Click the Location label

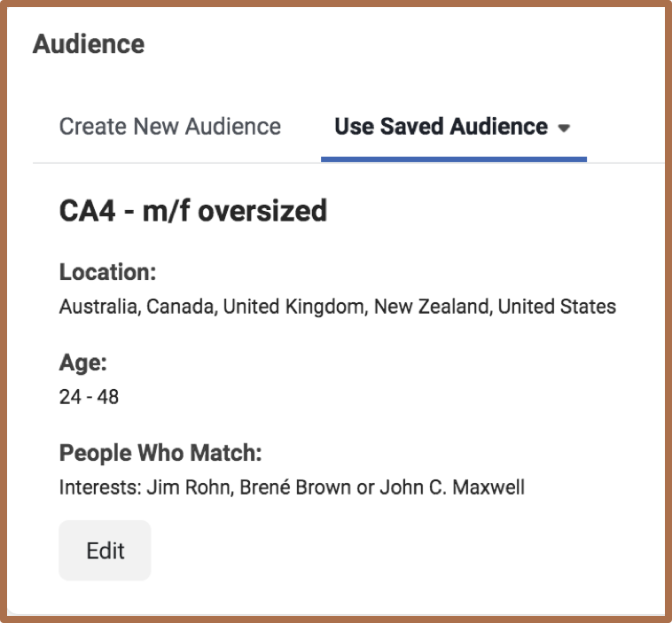coord(107,271)
